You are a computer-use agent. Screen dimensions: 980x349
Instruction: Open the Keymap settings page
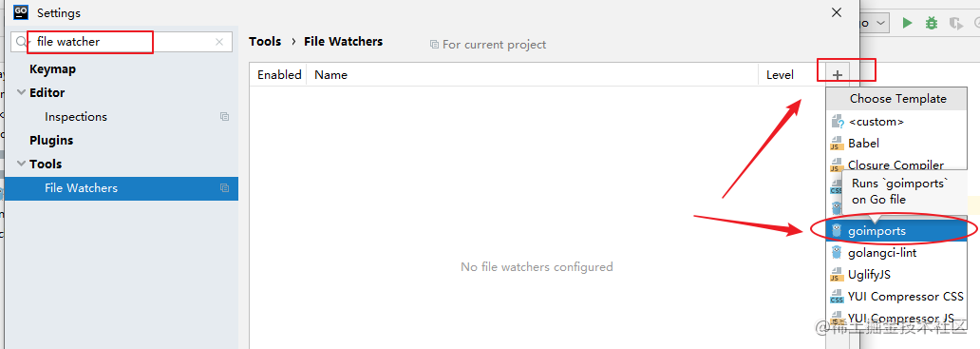point(52,68)
